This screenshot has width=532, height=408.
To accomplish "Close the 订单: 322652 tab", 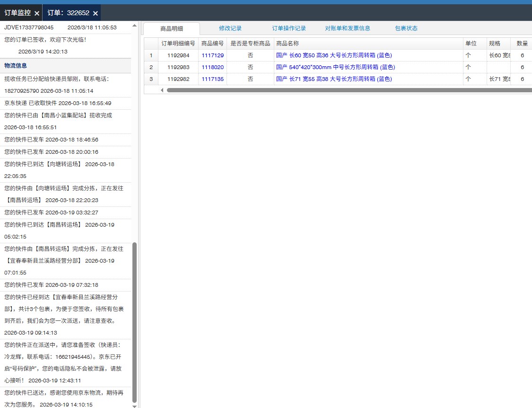I will click(x=96, y=13).
